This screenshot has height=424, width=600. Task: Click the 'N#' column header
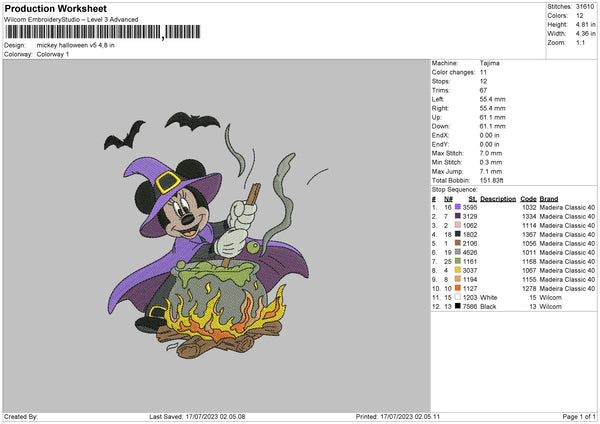[448, 199]
